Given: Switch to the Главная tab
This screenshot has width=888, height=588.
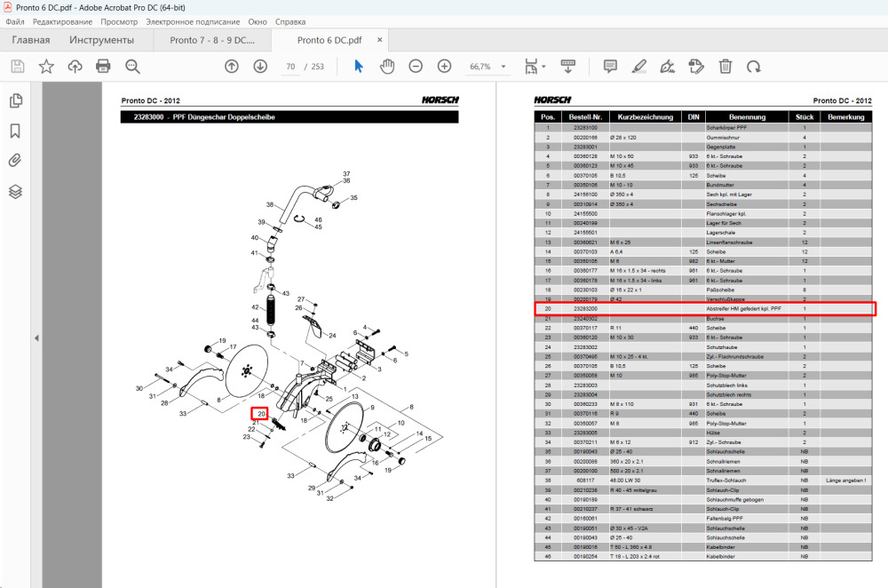Looking at the screenshot, I should coord(30,40).
